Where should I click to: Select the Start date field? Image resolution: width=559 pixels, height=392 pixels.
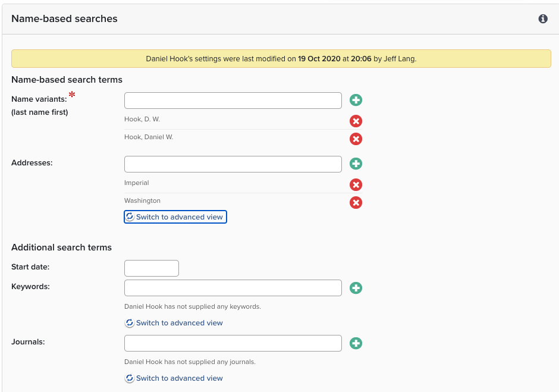pyautogui.click(x=151, y=268)
